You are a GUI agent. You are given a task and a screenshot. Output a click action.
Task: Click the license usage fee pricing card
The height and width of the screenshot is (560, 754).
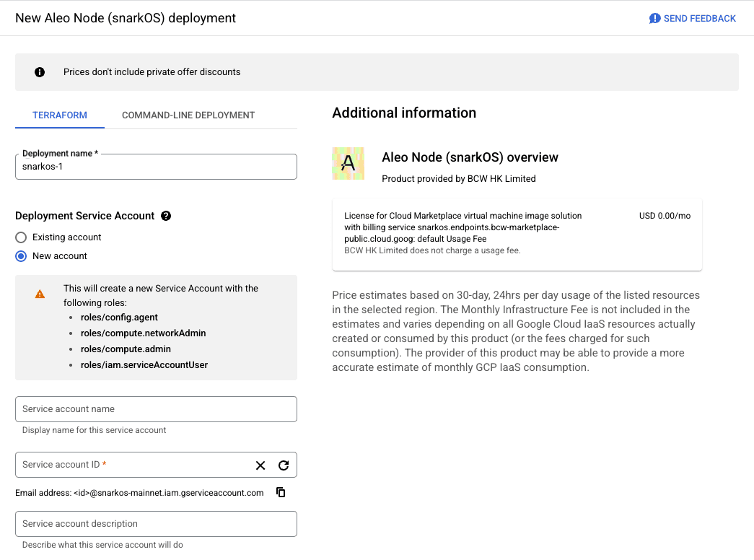[517, 235]
